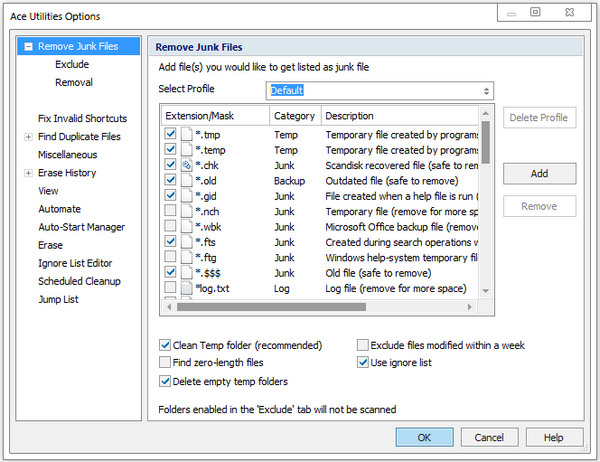Screen dimensions: 600x462
Task: Toggle Delete empty temp folders
Action: click(165, 381)
